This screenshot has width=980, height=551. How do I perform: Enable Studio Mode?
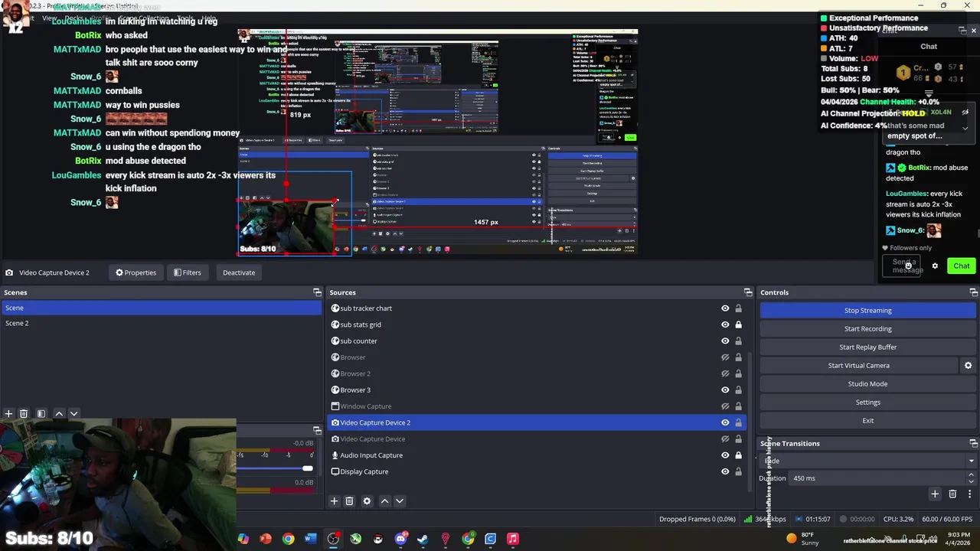[867, 384]
